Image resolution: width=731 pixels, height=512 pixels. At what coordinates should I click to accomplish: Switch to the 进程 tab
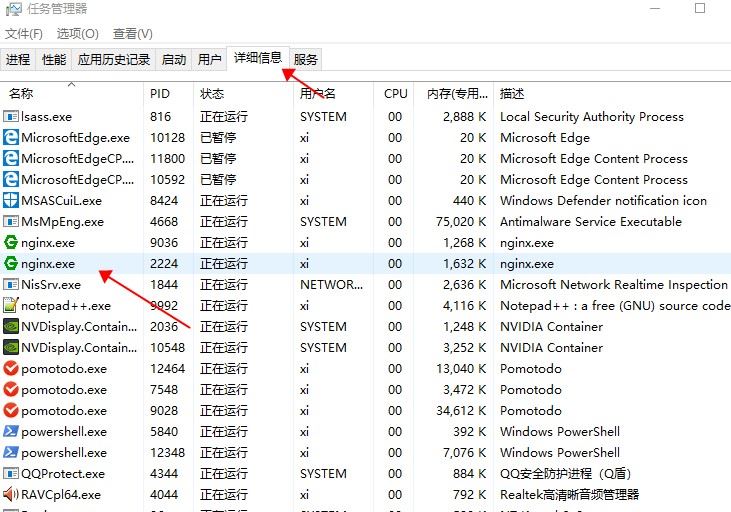[x=18, y=60]
